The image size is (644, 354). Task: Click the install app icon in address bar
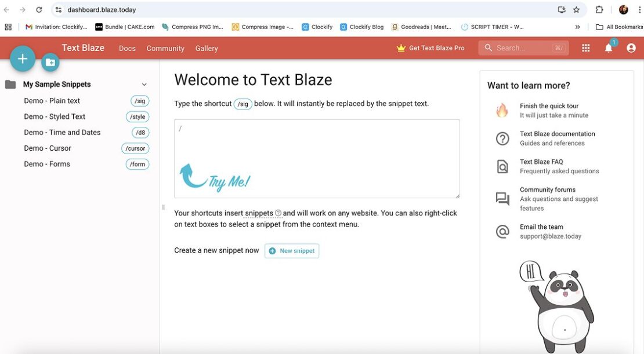tap(562, 9)
